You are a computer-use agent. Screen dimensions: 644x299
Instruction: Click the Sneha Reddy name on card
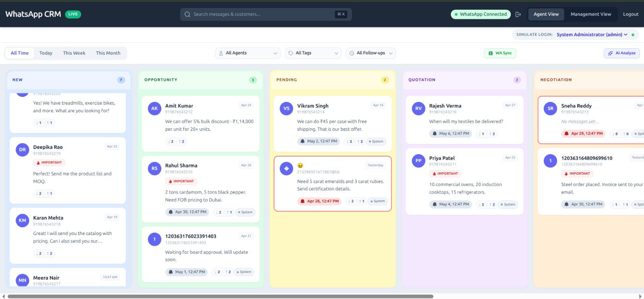[x=576, y=106]
